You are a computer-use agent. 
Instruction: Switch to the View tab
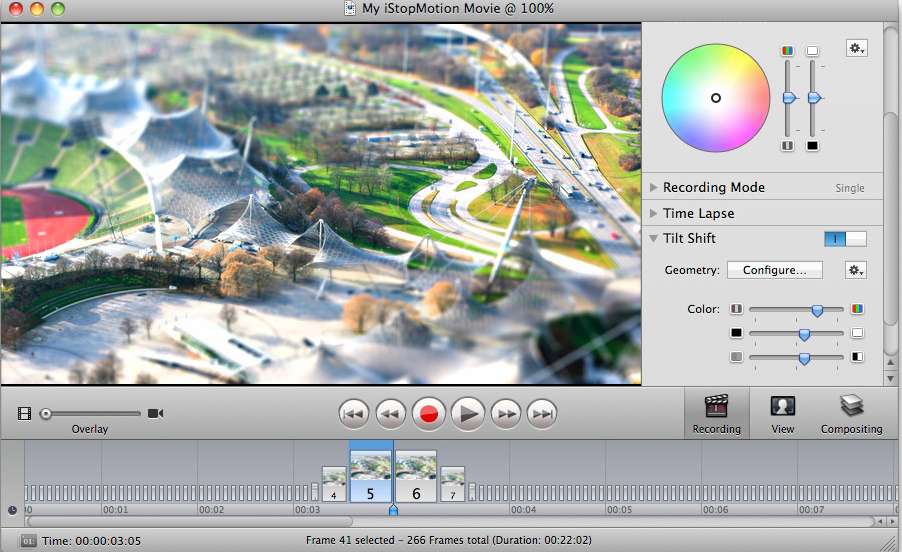(x=782, y=413)
